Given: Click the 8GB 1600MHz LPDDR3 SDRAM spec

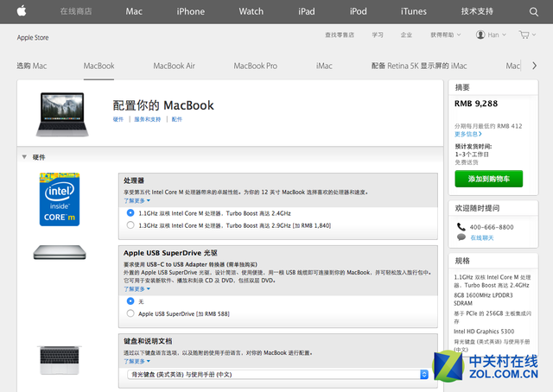Looking at the screenshot, I should pyautogui.click(x=483, y=299).
